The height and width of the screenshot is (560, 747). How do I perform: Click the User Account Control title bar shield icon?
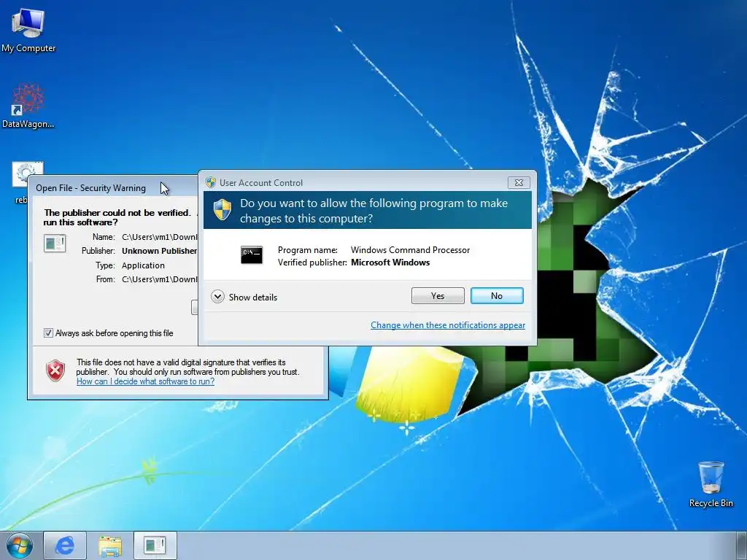pyautogui.click(x=211, y=182)
